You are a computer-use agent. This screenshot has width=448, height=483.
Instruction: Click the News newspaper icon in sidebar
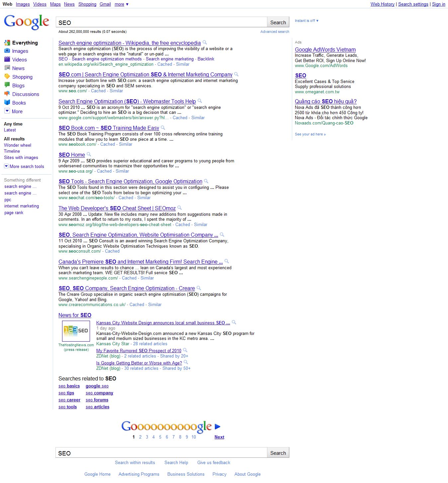pyautogui.click(x=7, y=68)
